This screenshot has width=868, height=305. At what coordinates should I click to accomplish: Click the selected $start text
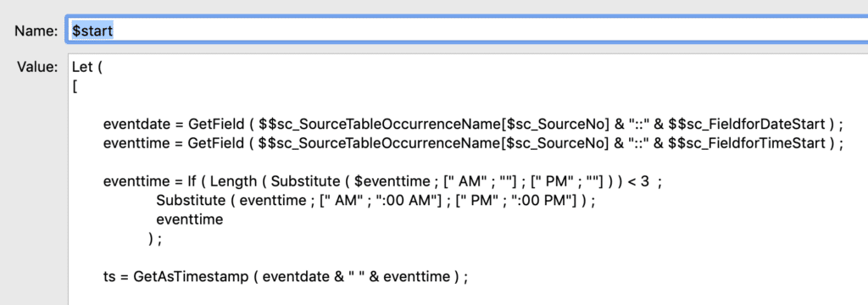93,30
